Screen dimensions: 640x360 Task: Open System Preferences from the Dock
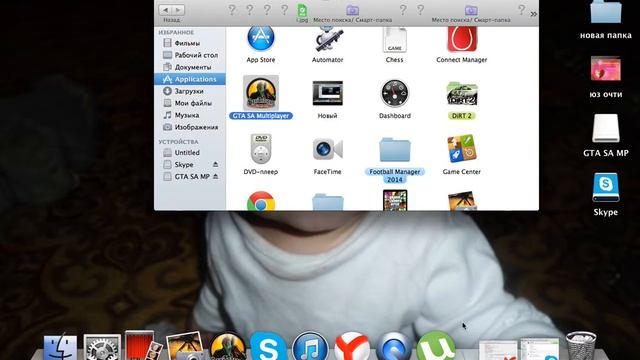[102, 347]
